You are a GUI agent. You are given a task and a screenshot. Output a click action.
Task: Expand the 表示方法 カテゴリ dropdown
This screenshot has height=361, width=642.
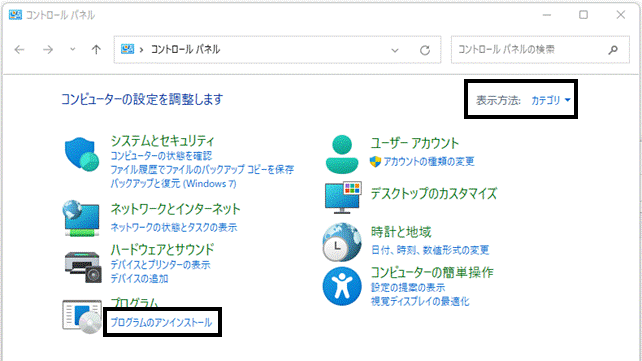click(x=551, y=100)
